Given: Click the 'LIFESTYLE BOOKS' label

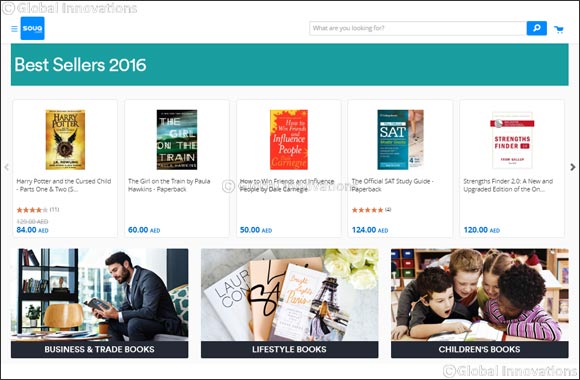Looking at the screenshot, I should point(289,349).
